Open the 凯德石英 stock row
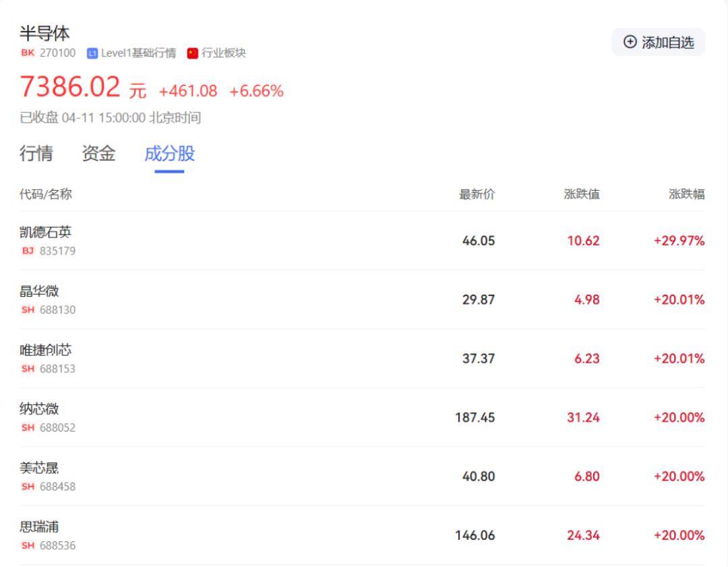The width and height of the screenshot is (728, 567). pos(362,241)
